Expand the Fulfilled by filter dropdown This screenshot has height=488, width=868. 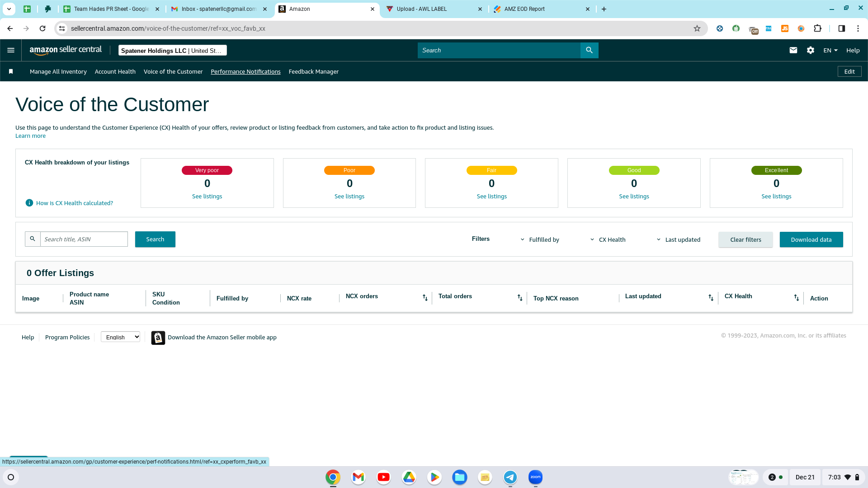pos(540,239)
